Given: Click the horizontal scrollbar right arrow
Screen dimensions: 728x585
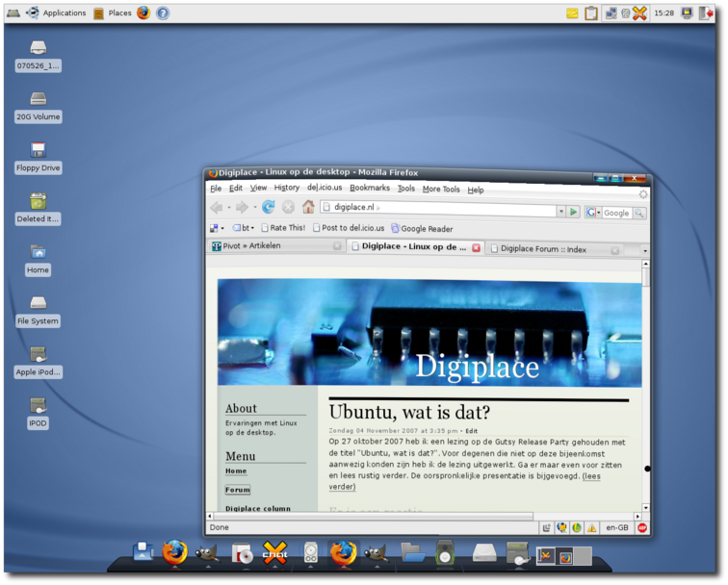Looking at the screenshot, I should (637, 517).
